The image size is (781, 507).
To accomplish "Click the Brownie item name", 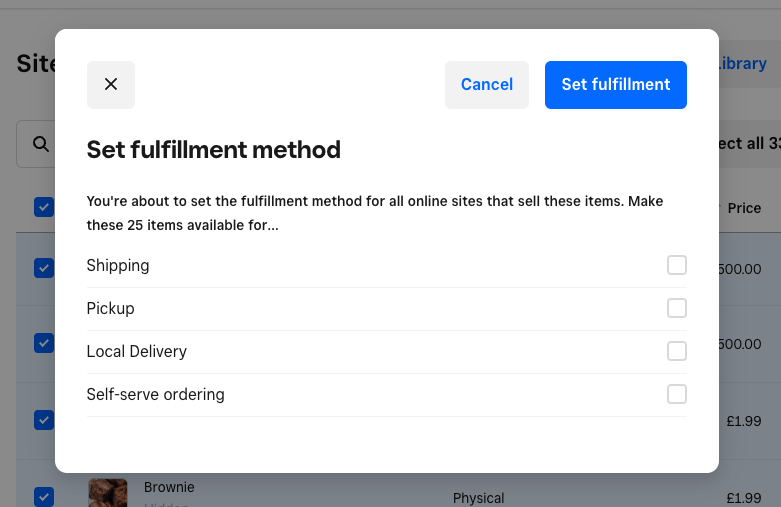I will (x=169, y=487).
